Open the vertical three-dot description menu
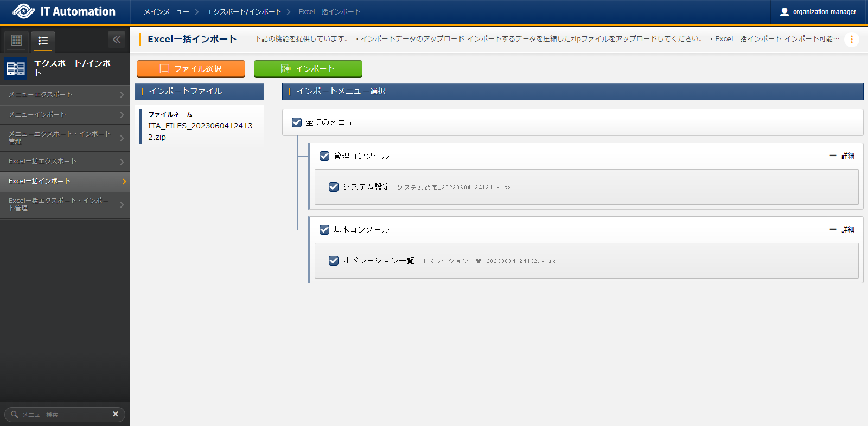868x426 pixels. (x=851, y=40)
